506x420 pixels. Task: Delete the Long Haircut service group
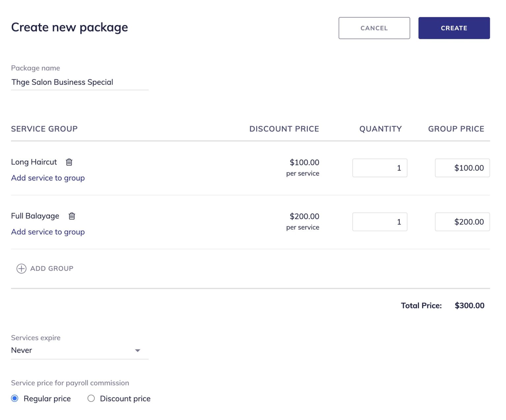(69, 162)
